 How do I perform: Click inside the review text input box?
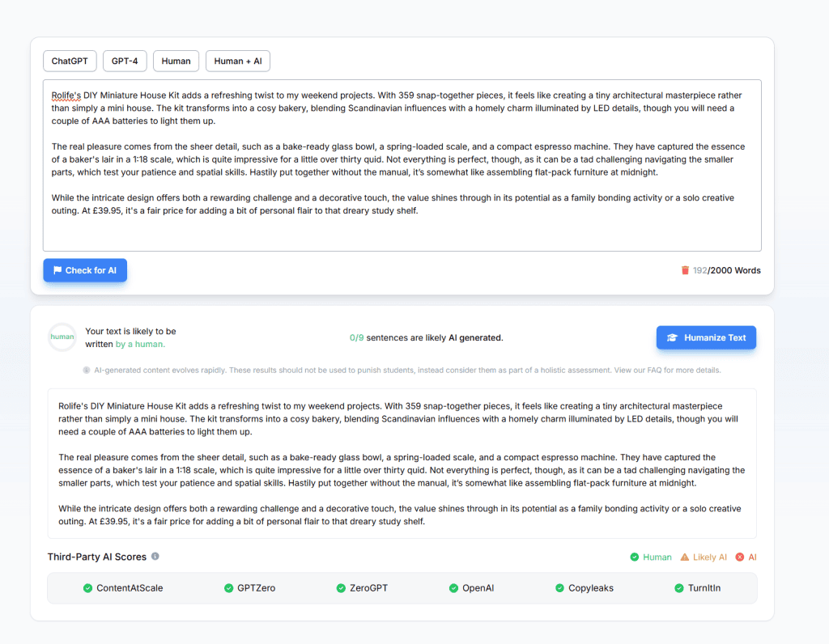point(402,165)
